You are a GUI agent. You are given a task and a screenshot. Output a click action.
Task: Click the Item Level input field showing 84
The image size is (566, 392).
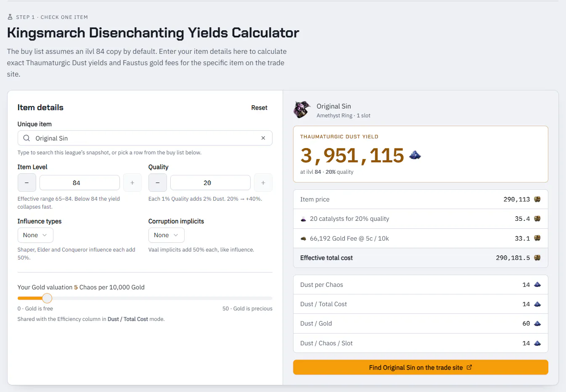point(79,183)
